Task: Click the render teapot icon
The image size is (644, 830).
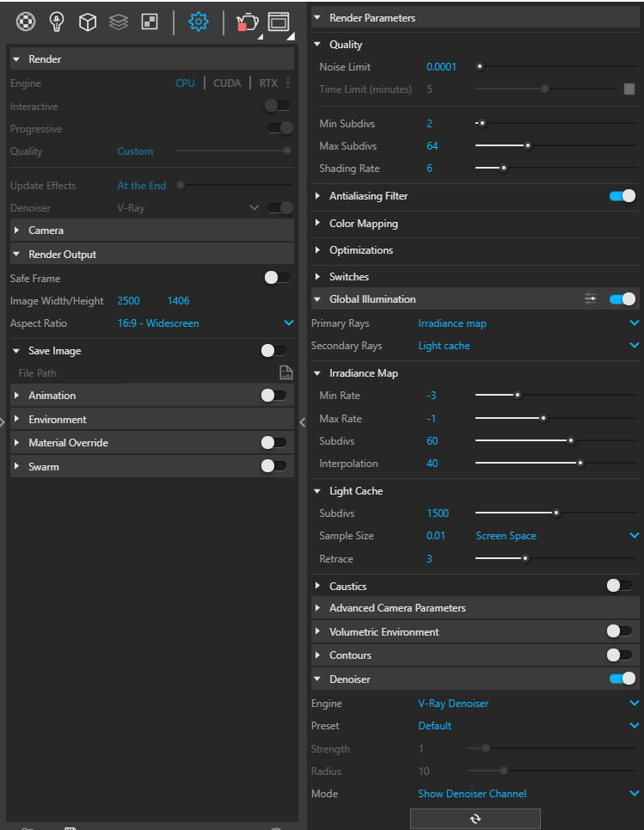Action: (x=246, y=23)
